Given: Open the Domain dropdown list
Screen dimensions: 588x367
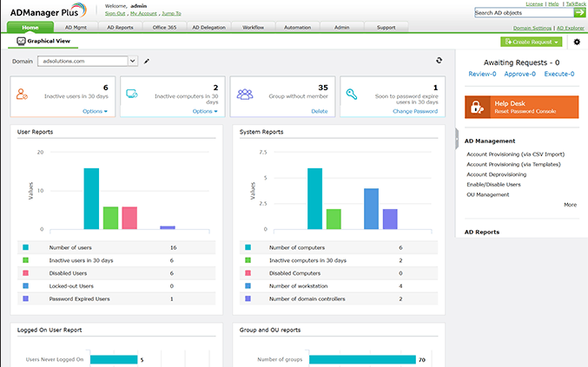Looking at the screenshot, I should pos(133,61).
